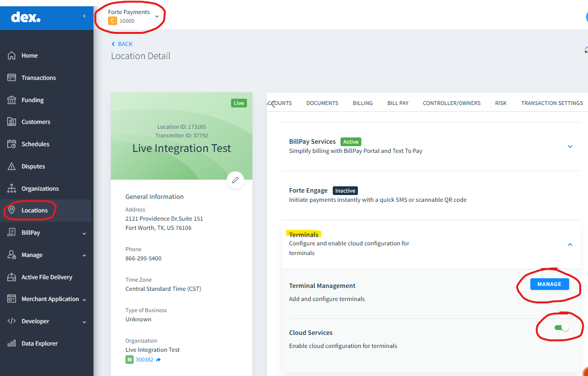
Task: Click the address 2121 Providence Dr.Suite 151
Action: coord(164,219)
